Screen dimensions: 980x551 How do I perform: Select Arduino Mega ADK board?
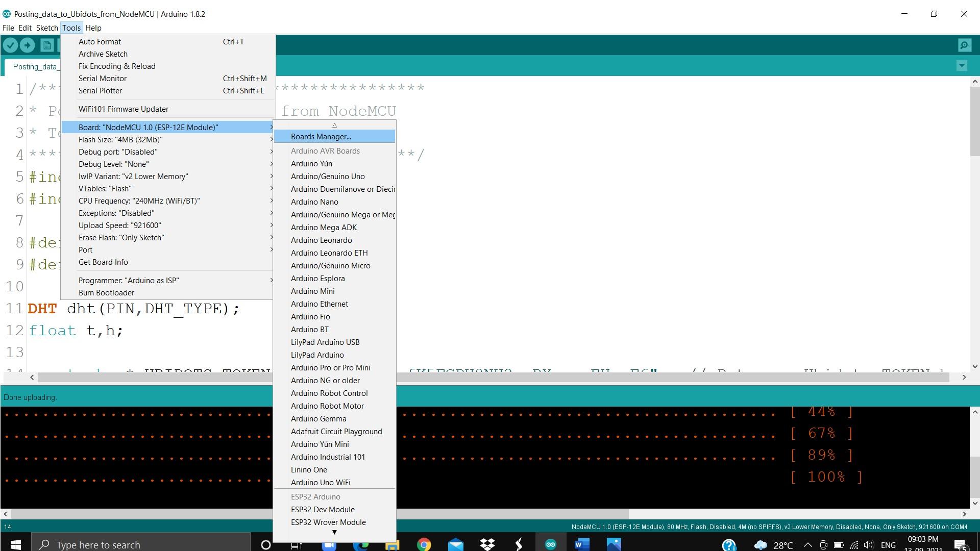tap(334, 228)
